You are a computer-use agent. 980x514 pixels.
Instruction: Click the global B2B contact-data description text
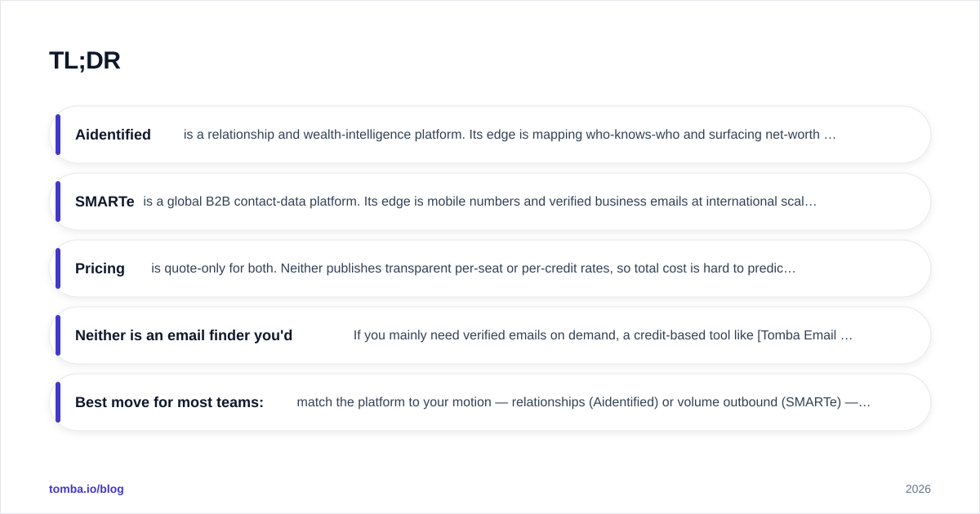point(480,202)
